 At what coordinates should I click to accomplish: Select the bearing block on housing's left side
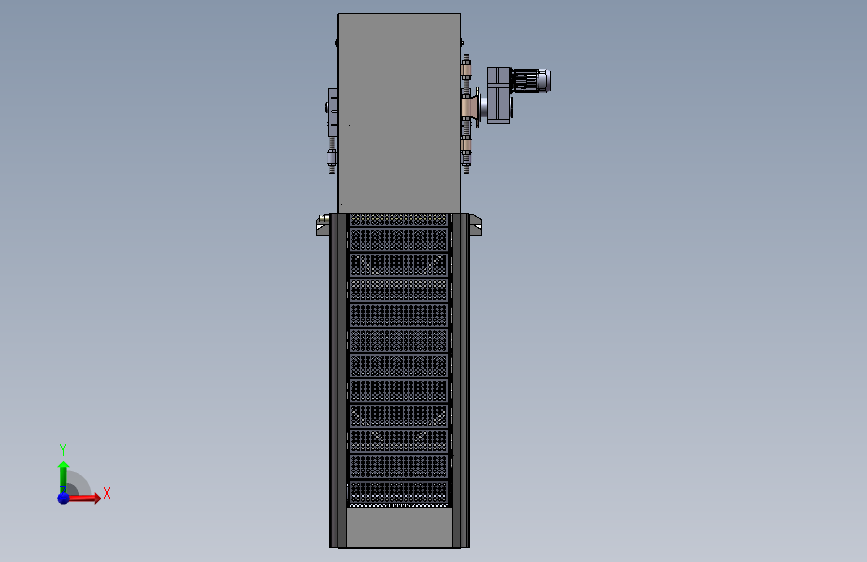(x=332, y=112)
